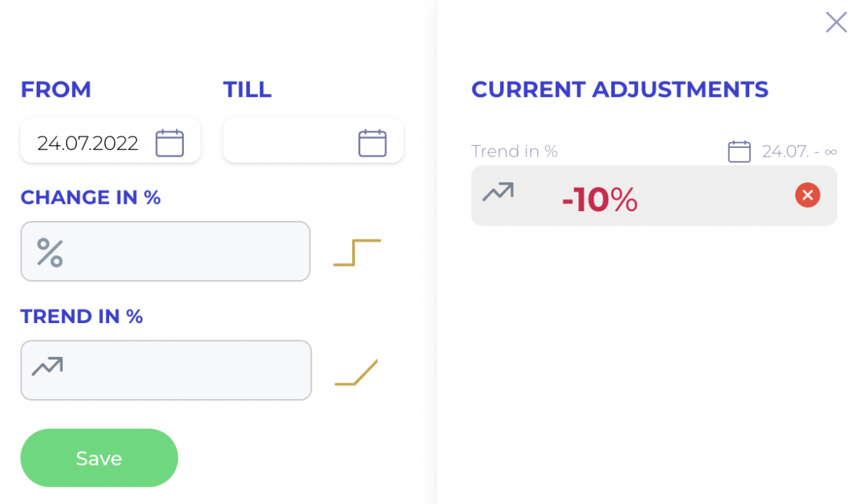Save the adjustment
Screen dimensions: 862x504
point(99,458)
